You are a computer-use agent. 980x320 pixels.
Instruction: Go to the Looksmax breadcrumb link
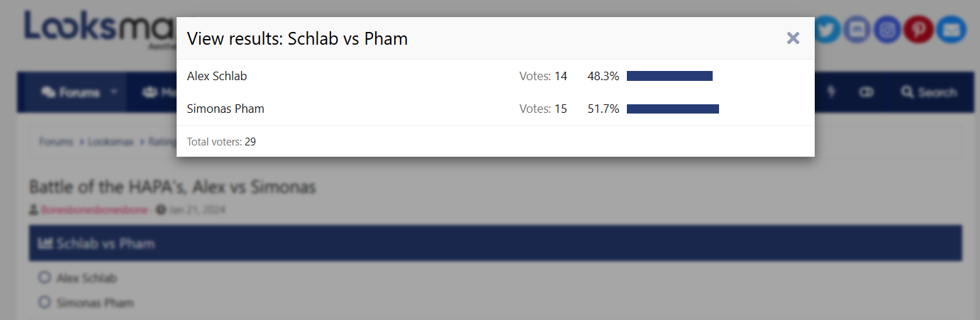113,142
